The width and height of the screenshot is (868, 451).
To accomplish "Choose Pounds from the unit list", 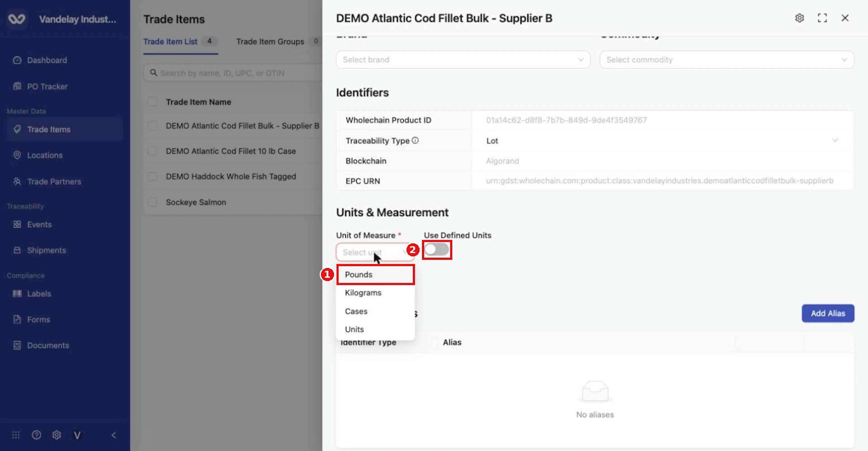I will (x=375, y=275).
